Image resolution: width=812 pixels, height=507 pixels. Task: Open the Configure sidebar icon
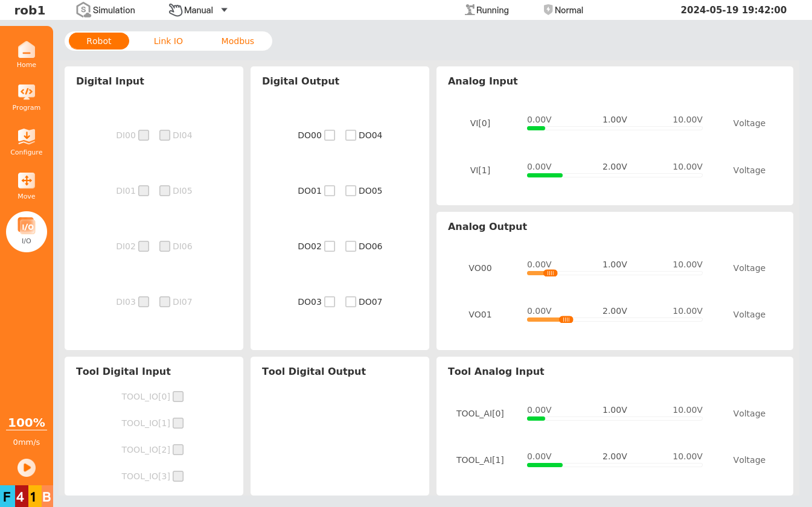[x=27, y=137]
